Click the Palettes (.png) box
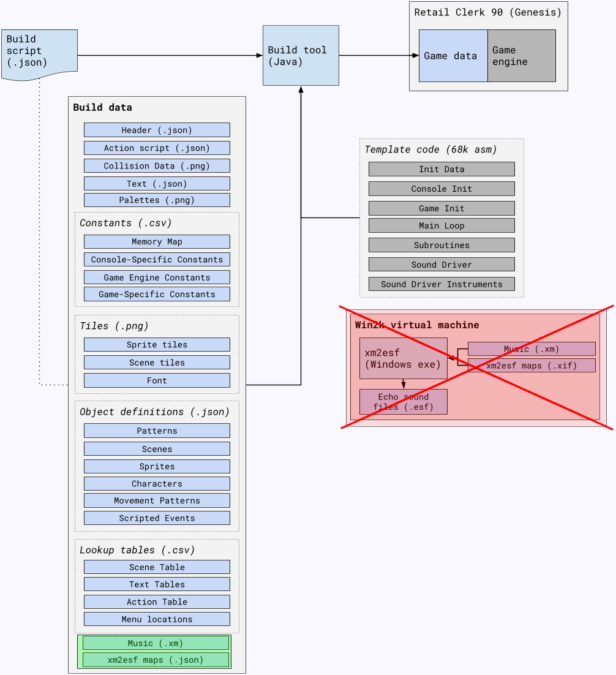 (x=157, y=200)
